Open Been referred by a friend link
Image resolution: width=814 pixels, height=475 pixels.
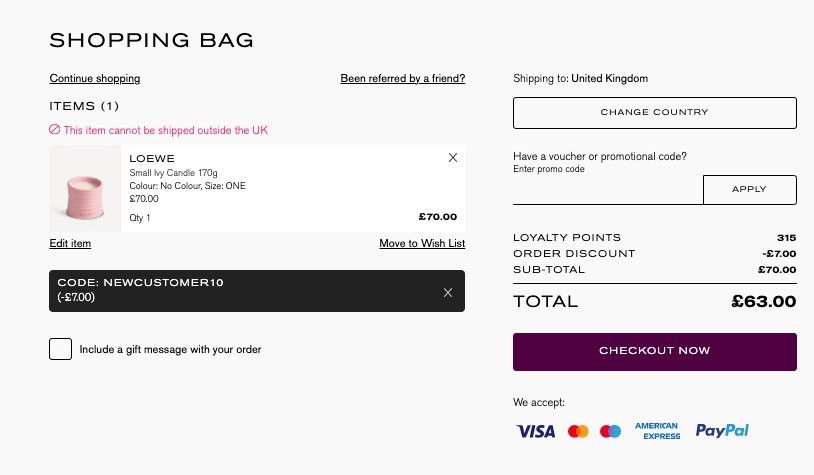pos(403,78)
